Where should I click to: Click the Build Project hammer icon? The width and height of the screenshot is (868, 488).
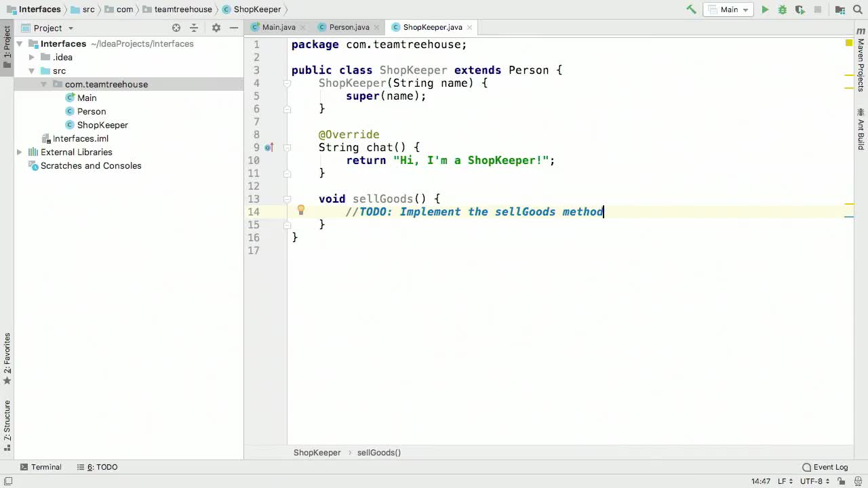click(x=691, y=9)
